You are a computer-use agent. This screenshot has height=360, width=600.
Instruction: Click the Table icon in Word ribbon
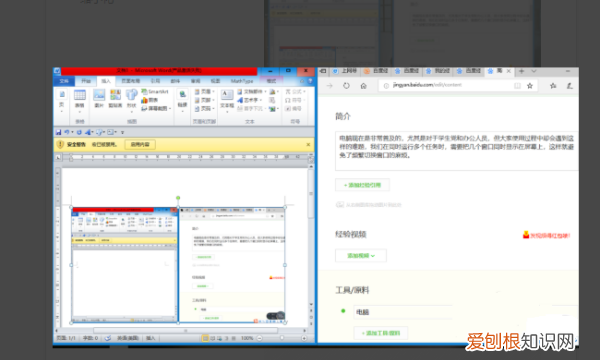coord(80,95)
